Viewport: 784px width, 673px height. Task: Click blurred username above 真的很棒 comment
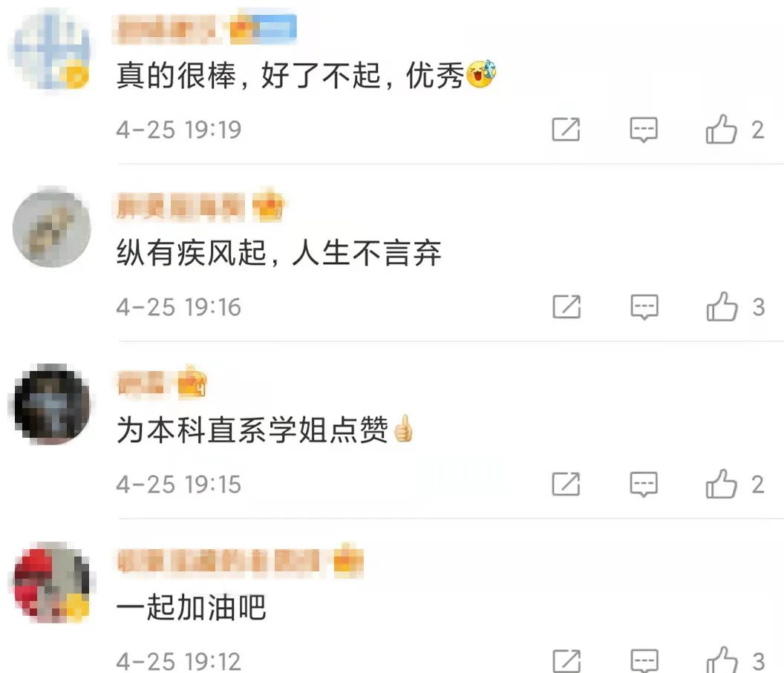tap(165, 29)
